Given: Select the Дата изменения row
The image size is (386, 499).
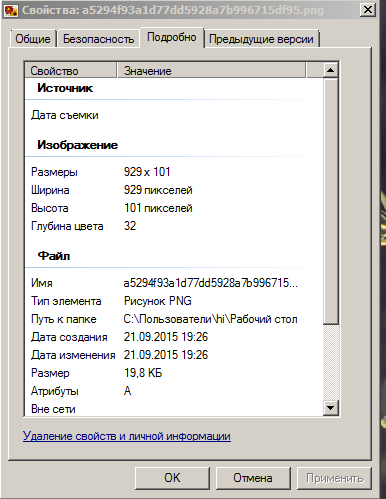Looking at the screenshot, I should tap(174, 355).
